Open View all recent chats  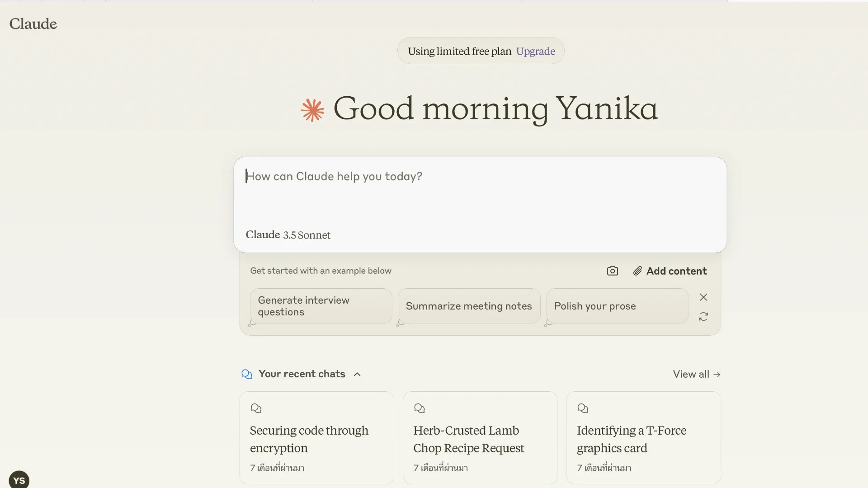click(x=696, y=374)
